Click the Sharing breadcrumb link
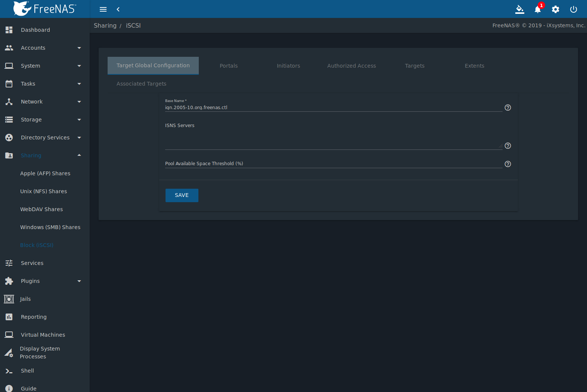Image resolution: width=587 pixels, height=392 pixels. click(x=105, y=25)
